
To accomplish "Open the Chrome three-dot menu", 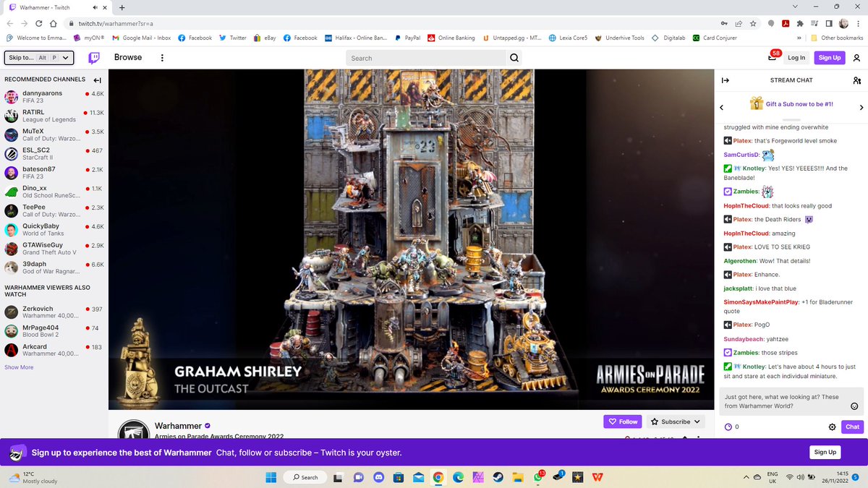I will pos(859,23).
